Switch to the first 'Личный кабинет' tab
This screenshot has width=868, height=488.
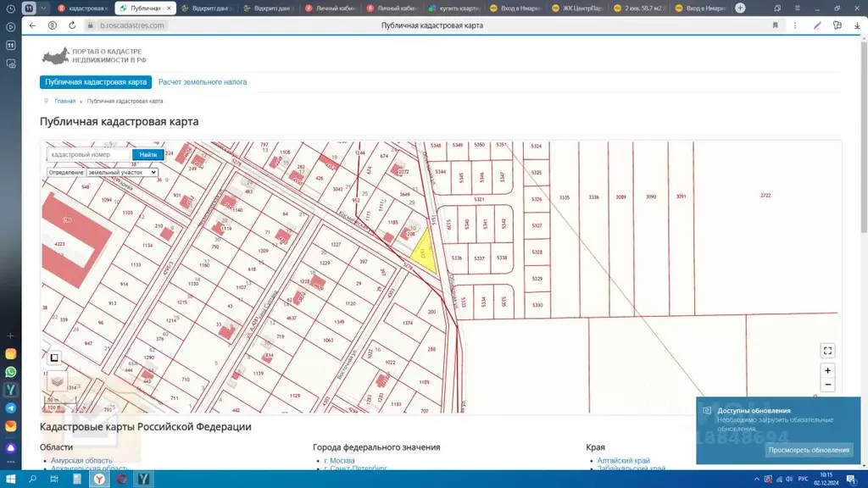point(331,8)
